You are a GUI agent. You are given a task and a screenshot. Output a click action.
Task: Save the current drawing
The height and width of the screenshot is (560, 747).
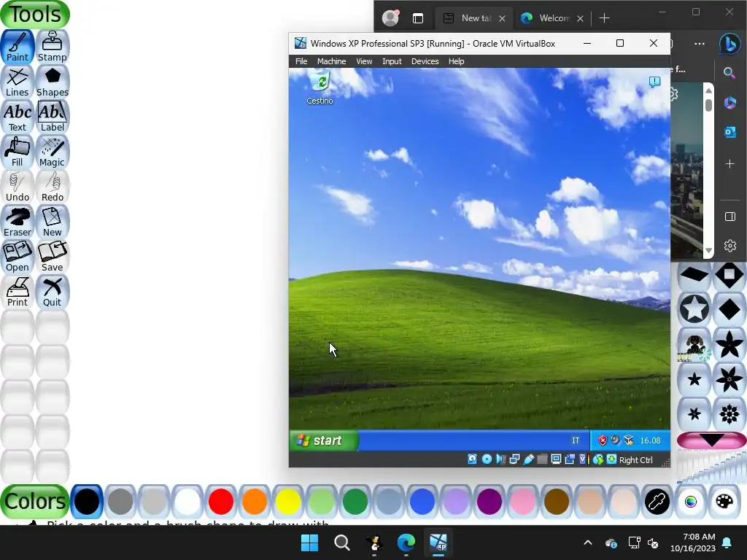(x=53, y=257)
